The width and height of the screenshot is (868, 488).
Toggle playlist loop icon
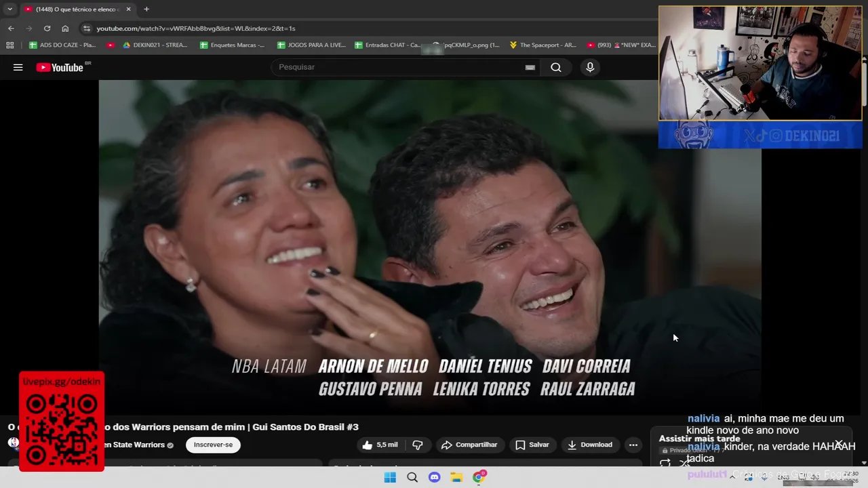click(x=665, y=463)
